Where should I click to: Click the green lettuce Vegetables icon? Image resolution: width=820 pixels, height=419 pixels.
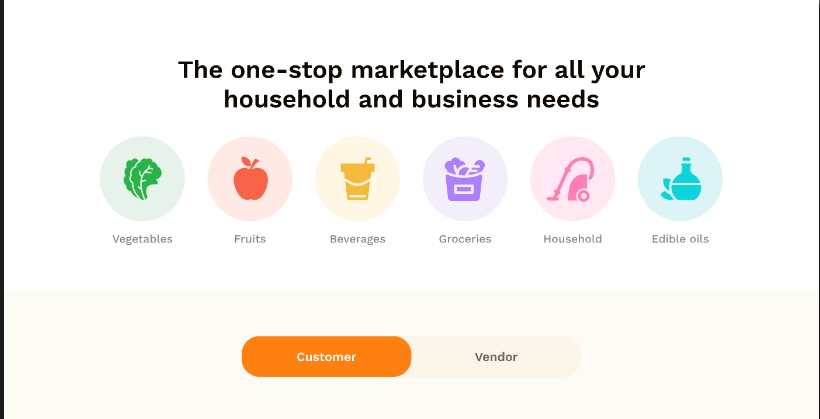142,179
